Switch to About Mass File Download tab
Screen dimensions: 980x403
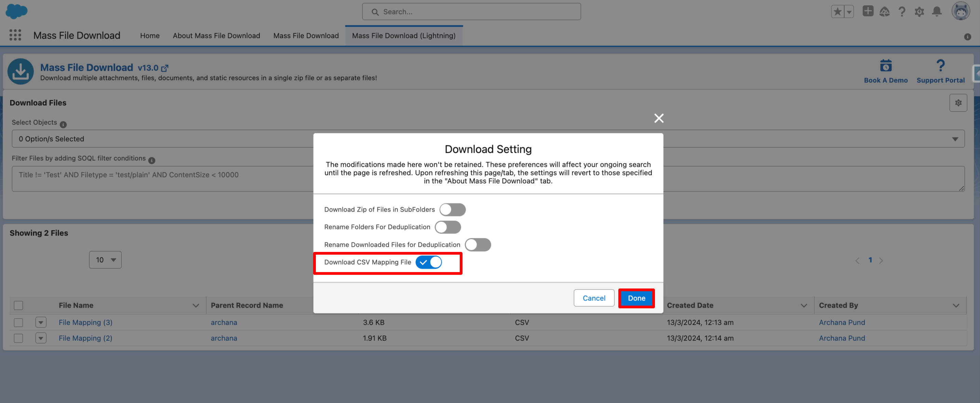tap(216, 36)
